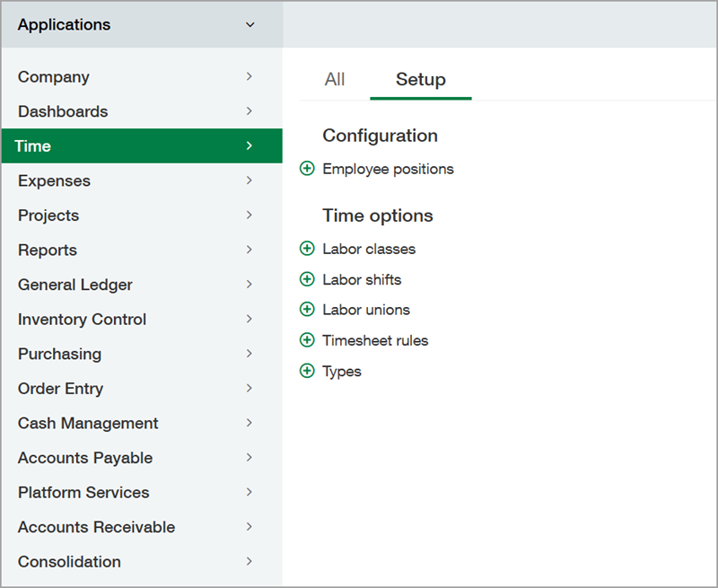Viewport: 718px width, 588px height.
Task: Add timesheet rules with the plus icon
Action: pos(307,340)
